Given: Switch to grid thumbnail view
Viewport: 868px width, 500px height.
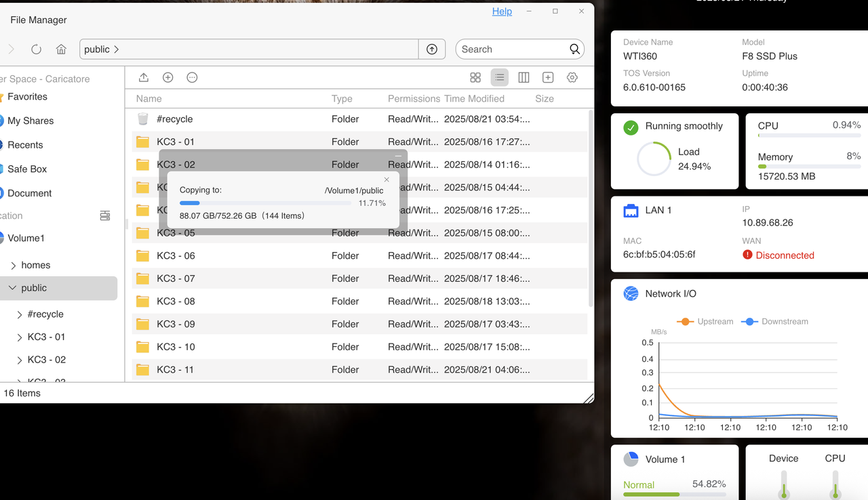Looking at the screenshot, I should click(x=475, y=77).
